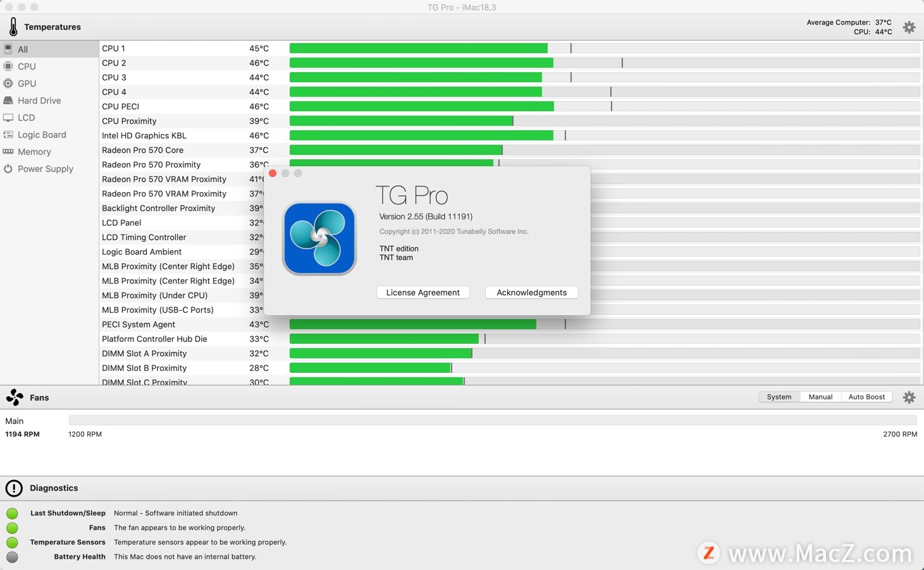Image resolution: width=924 pixels, height=570 pixels.
Task: Filter to LCD sensors
Action: pos(49,118)
